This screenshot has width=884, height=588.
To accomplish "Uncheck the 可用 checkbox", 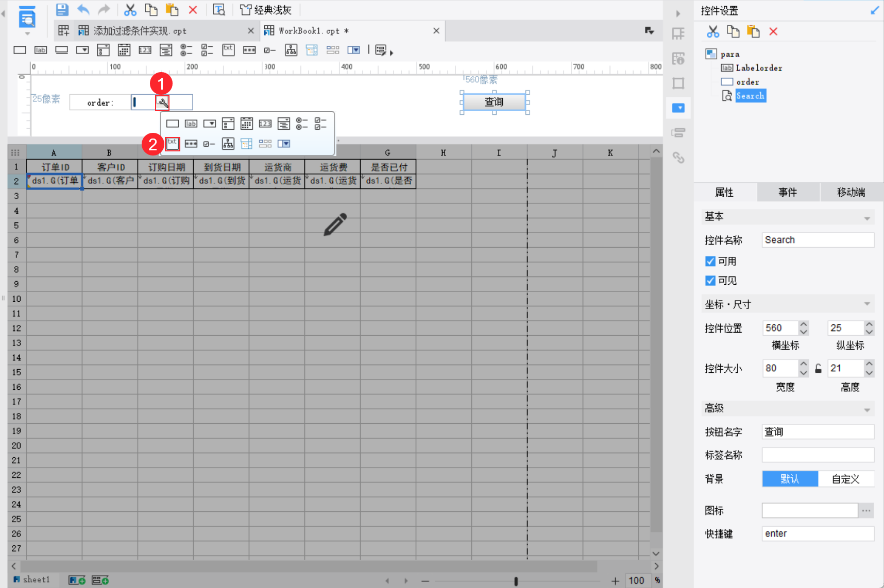I will point(710,262).
